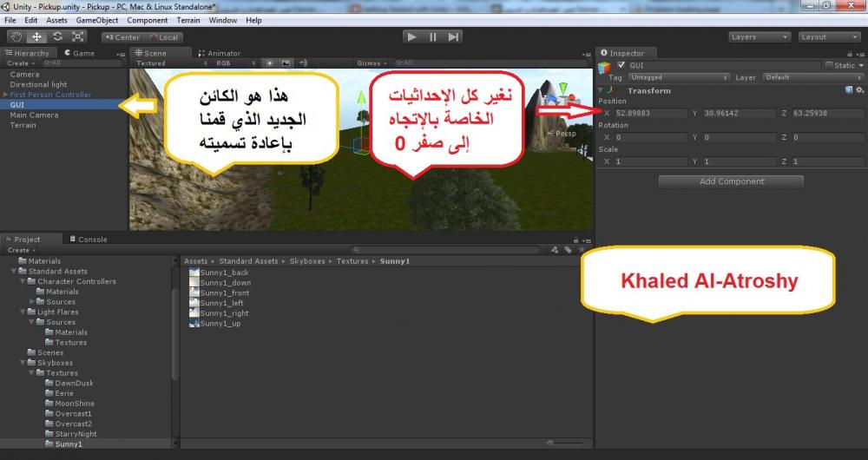Pause the game playback

pyautogui.click(x=432, y=37)
